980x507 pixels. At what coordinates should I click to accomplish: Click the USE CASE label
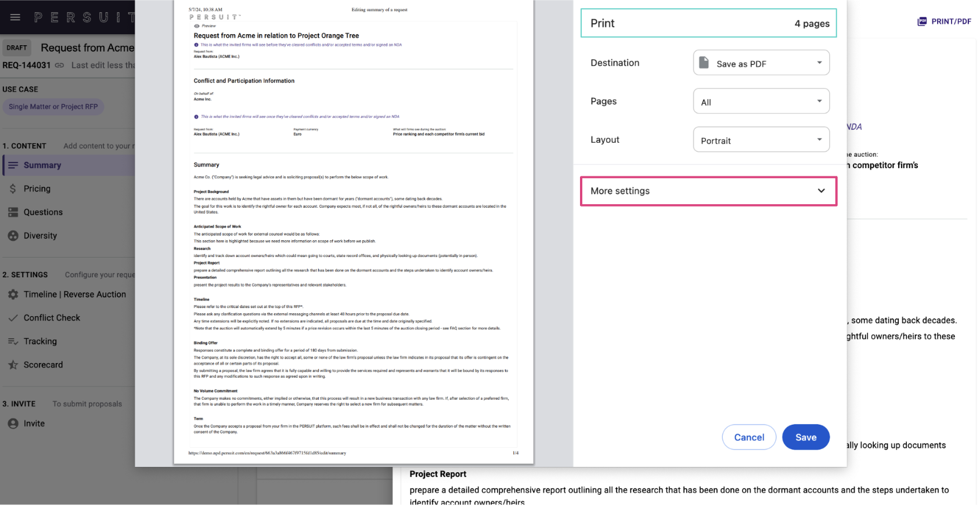(x=20, y=89)
